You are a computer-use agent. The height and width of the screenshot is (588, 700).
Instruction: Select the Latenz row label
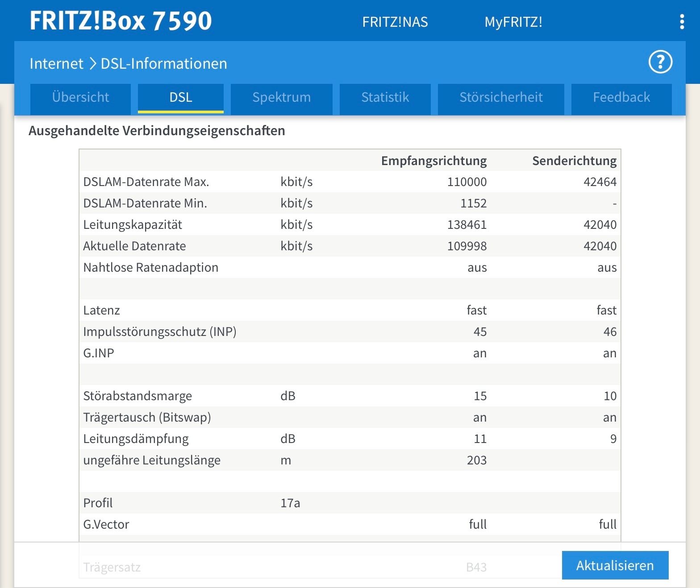click(101, 311)
